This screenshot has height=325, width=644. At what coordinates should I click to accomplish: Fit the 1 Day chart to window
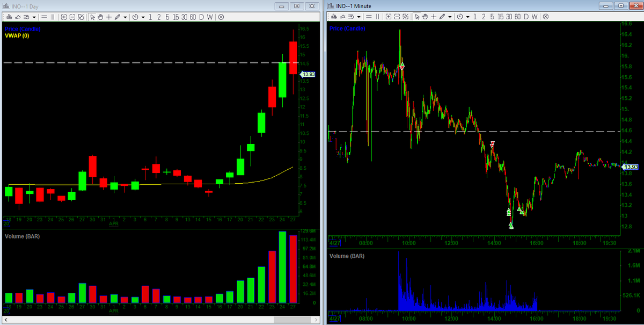click(80, 17)
